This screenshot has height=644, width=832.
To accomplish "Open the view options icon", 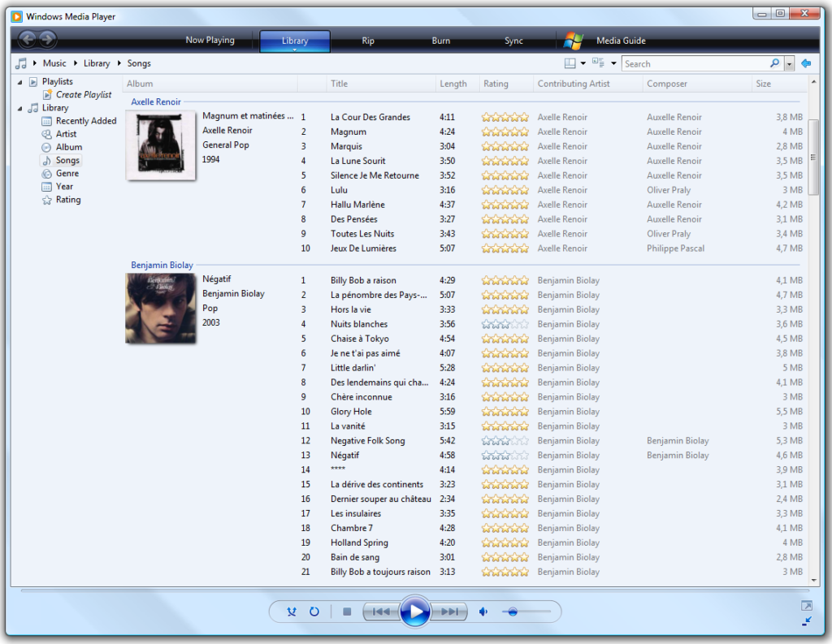I will (x=599, y=63).
